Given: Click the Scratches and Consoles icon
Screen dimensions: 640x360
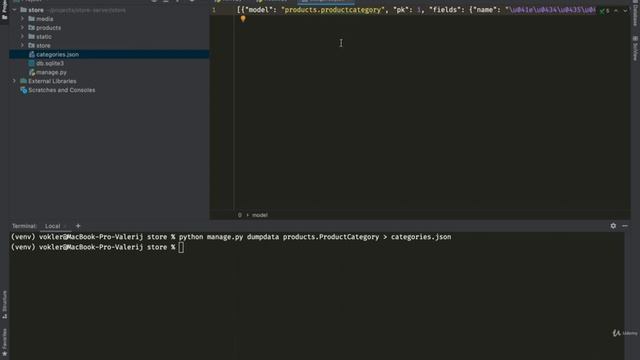Looking at the screenshot, I should coord(24,90).
